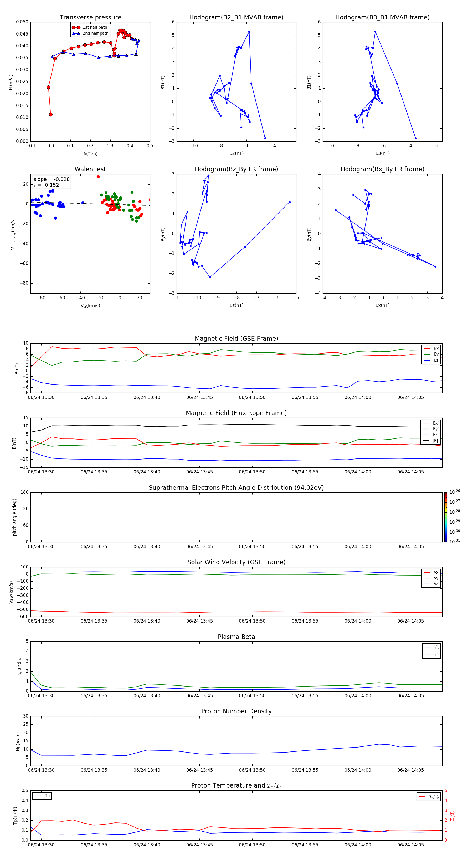Click the '10^-31' colorbar tick label
473x868 pixels.
pyautogui.click(x=455, y=542)
